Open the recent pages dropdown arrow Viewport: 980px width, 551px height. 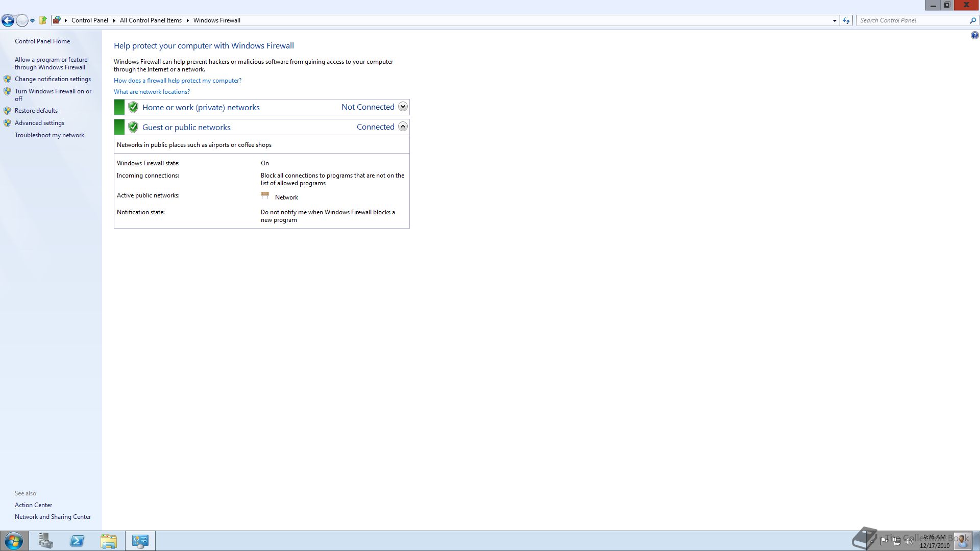click(32, 21)
